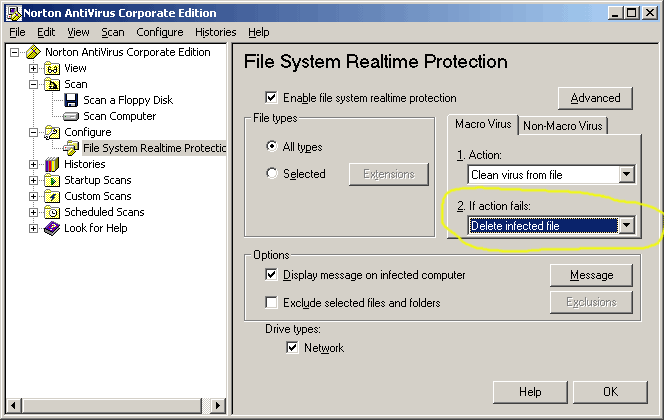
Task: Click the Scan Computer drive icon
Action: [x=71, y=116]
